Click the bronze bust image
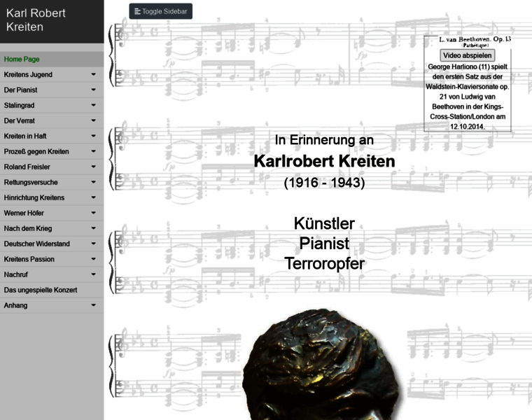The width and height of the screenshot is (532, 420). [x=324, y=364]
